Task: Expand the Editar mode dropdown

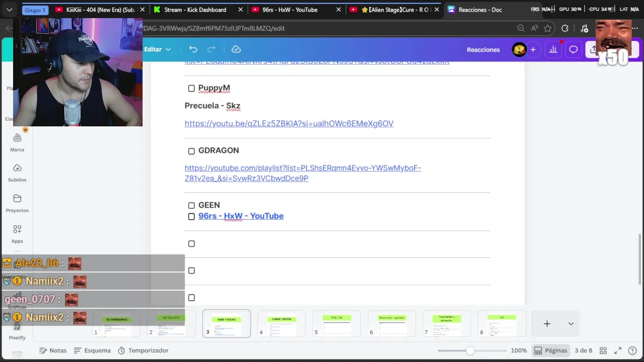Action: click(x=157, y=49)
